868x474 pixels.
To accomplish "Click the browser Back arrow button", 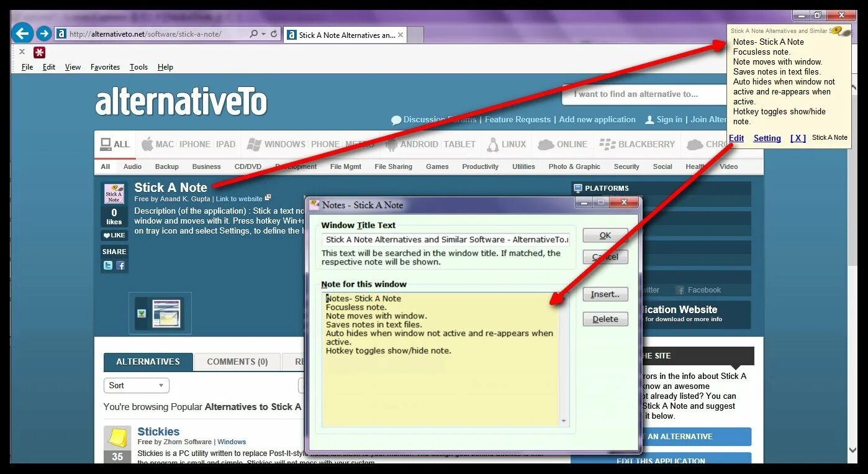I will click(23, 33).
